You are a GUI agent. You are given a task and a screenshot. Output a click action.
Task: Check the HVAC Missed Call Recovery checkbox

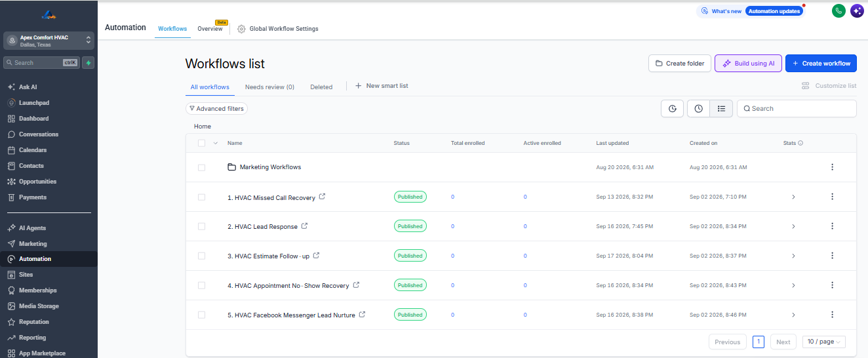click(201, 197)
